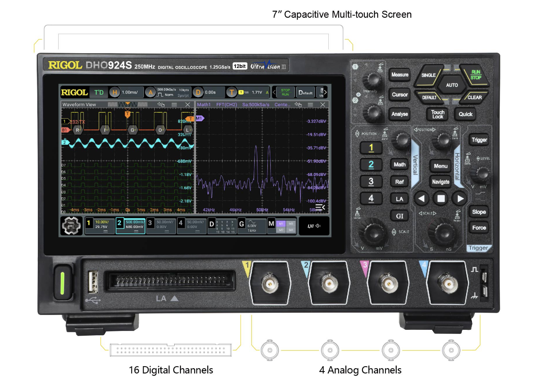This screenshot has height=392, width=544.
Task: Select the M3 math tile
Action: pyautogui.click(x=291, y=224)
